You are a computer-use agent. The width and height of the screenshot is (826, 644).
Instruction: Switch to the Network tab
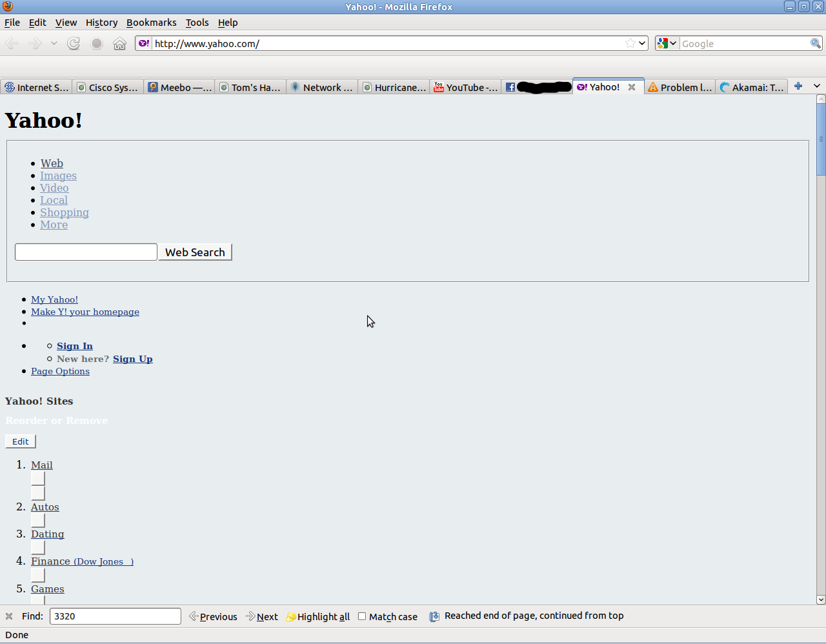point(322,87)
